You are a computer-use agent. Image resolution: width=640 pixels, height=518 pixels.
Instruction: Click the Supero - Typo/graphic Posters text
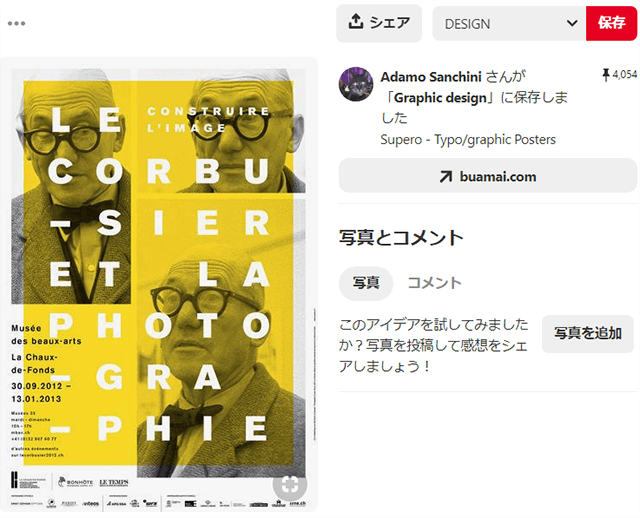pos(468,140)
